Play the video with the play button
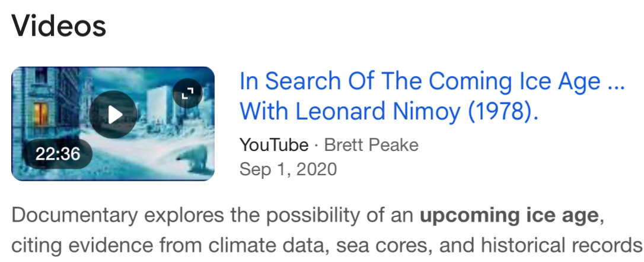The width and height of the screenshot is (644, 262). (114, 115)
